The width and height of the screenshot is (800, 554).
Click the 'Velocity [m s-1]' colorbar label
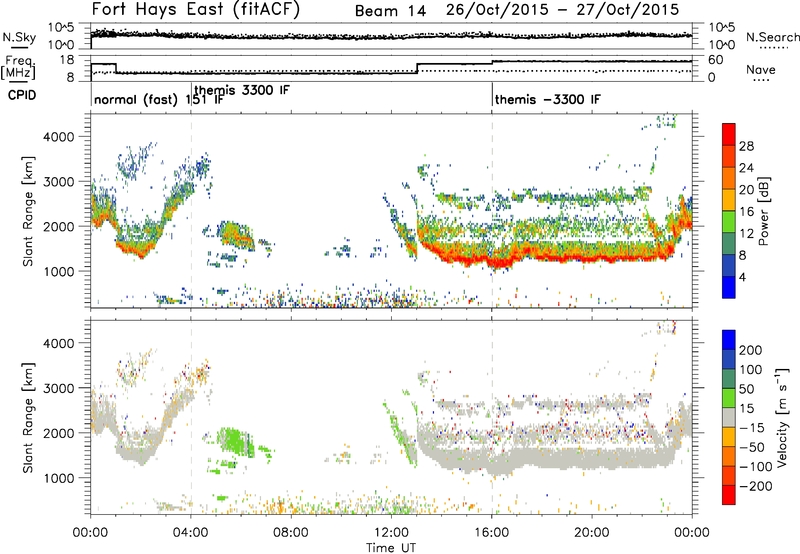coord(782,417)
